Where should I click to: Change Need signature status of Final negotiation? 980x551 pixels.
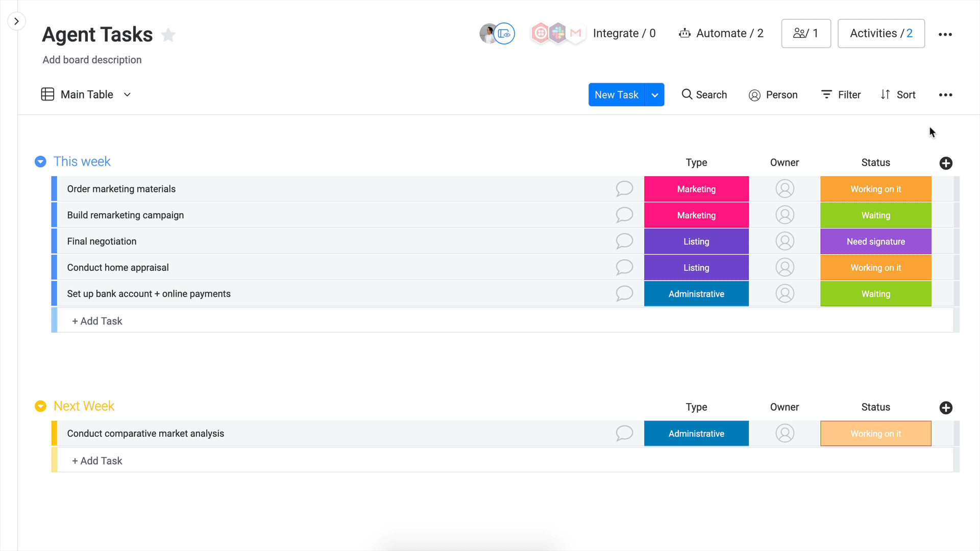point(876,241)
